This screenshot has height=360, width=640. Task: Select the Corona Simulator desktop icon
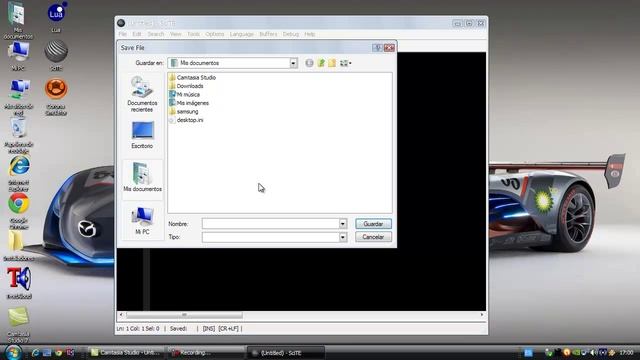pos(56,97)
